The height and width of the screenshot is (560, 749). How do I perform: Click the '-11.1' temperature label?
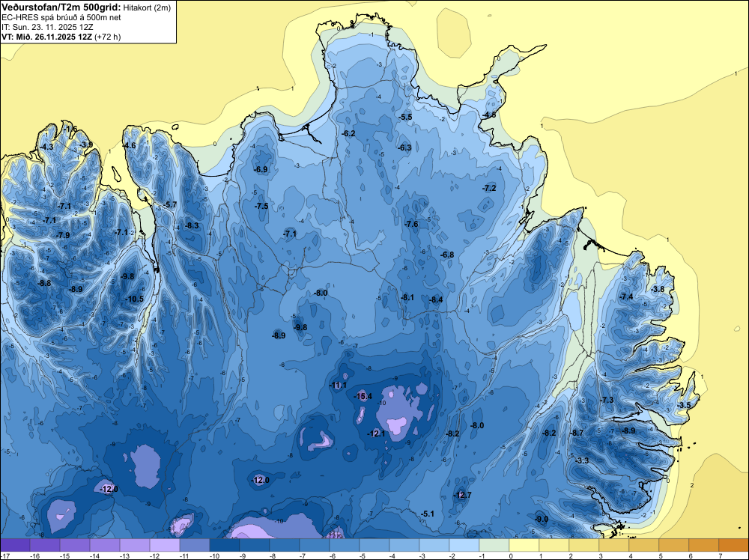point(339,385)
